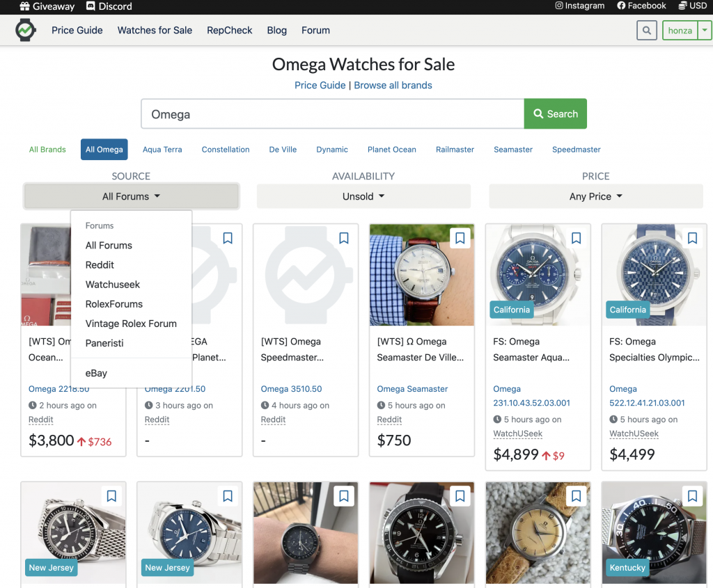Bookmark the Omega Speedmaster 3510.50 listing
This screenshot has width=713, height=588.
344,238
